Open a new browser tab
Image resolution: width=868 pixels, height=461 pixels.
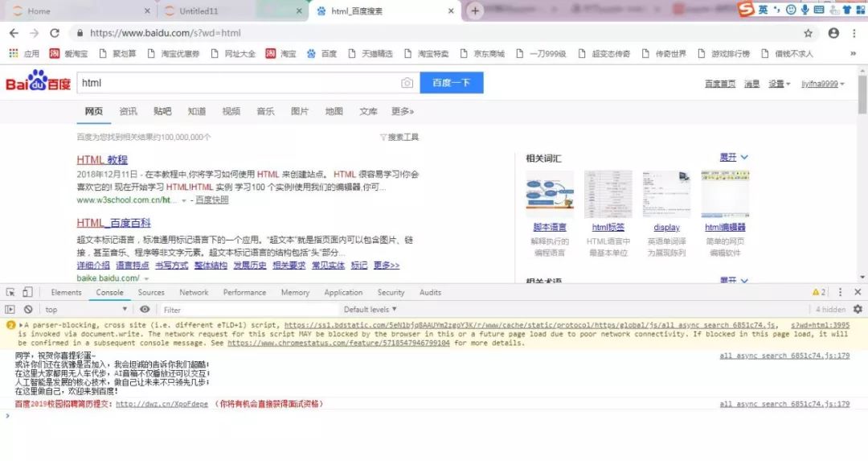[475, 10]
